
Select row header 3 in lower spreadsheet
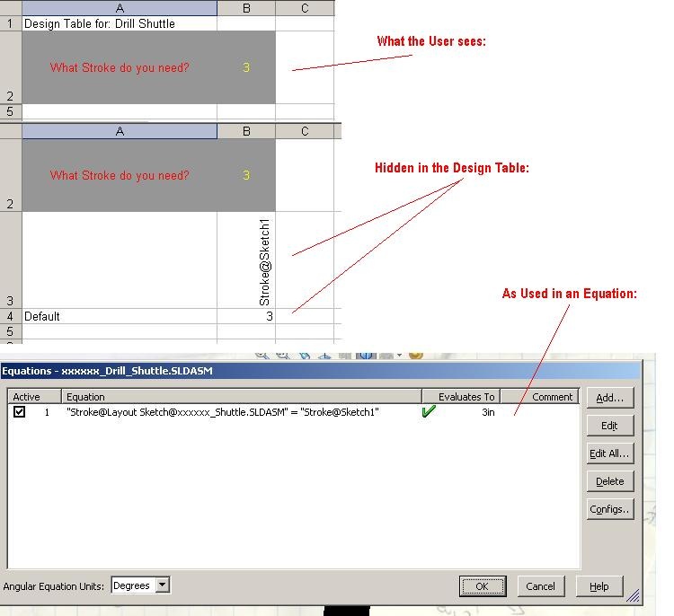(11, 260)
